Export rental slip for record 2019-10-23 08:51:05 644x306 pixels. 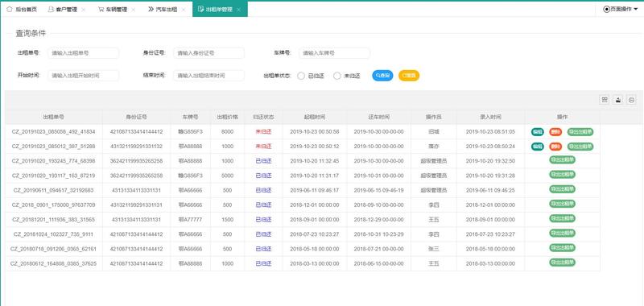580,132
